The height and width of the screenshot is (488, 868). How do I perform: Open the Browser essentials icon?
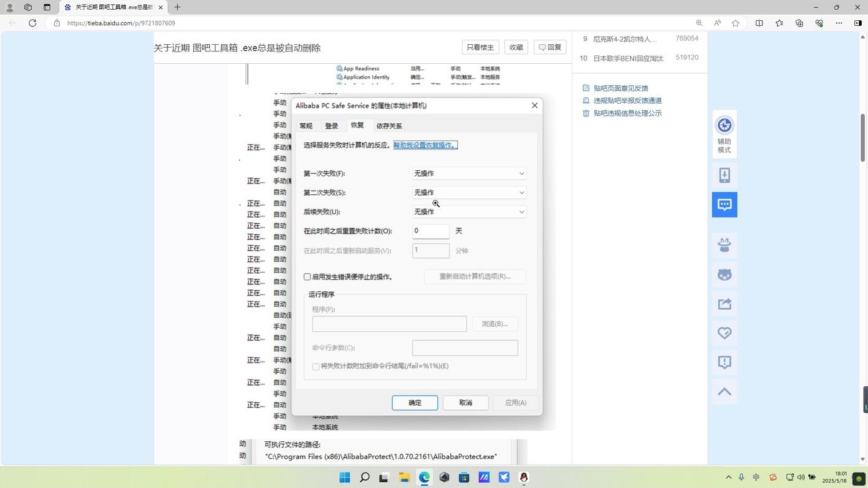click(819, 23)
